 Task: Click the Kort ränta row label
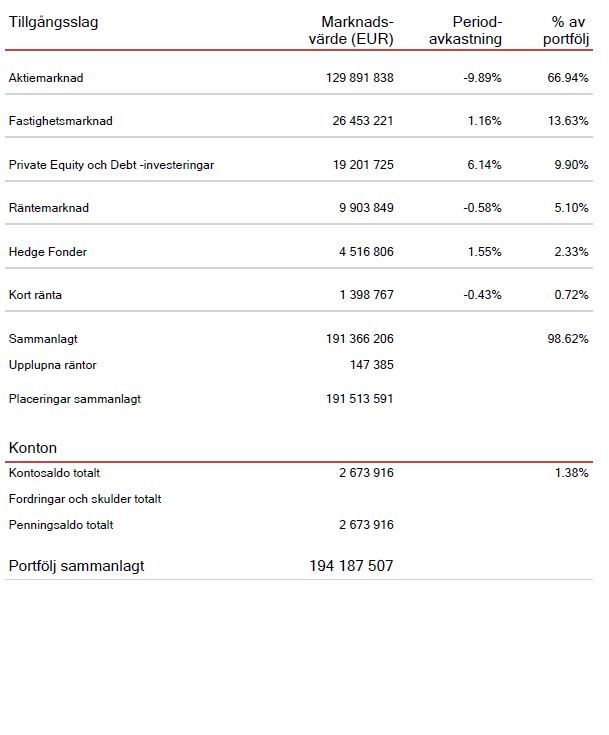(35, 295)
